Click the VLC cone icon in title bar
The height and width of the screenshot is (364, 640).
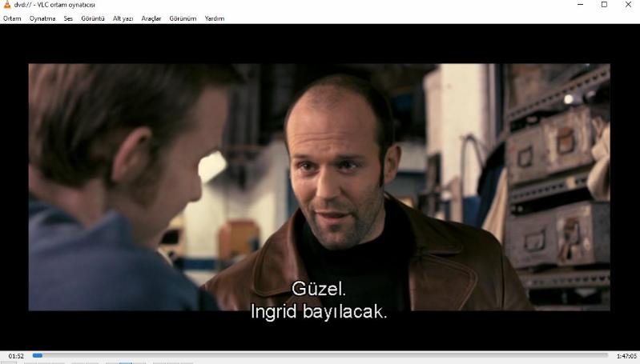pyautogui.click(x=7, y=5)
